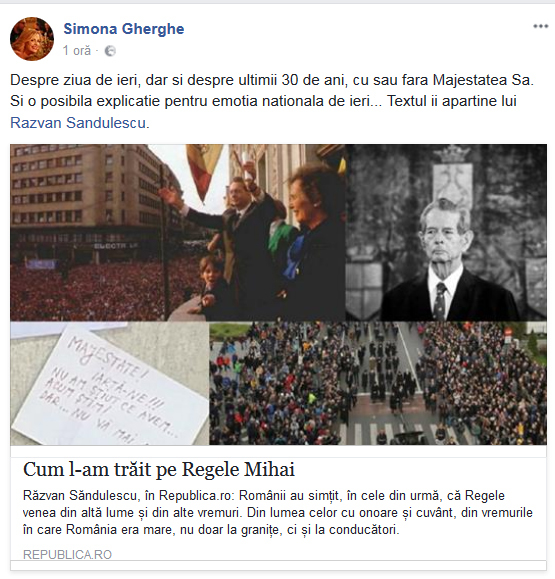Visit Simona Gherghe's profile name link
This screenshot has width=555, height=579.
point(124,29)
